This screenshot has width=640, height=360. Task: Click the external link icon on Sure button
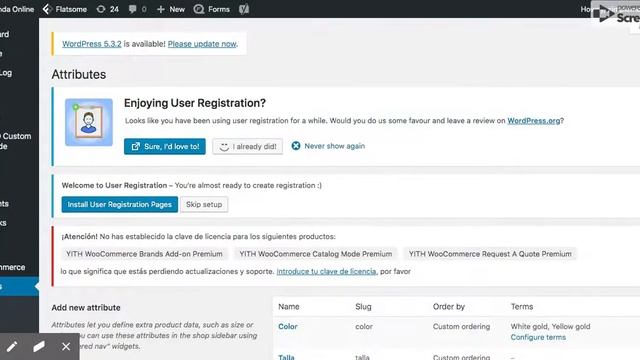click(136, 146)
